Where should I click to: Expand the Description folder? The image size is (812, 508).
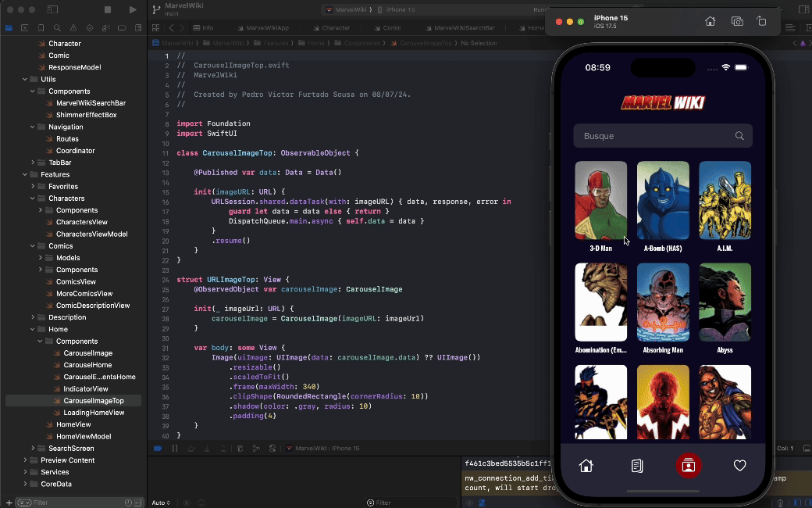click(x=33, y=317)
